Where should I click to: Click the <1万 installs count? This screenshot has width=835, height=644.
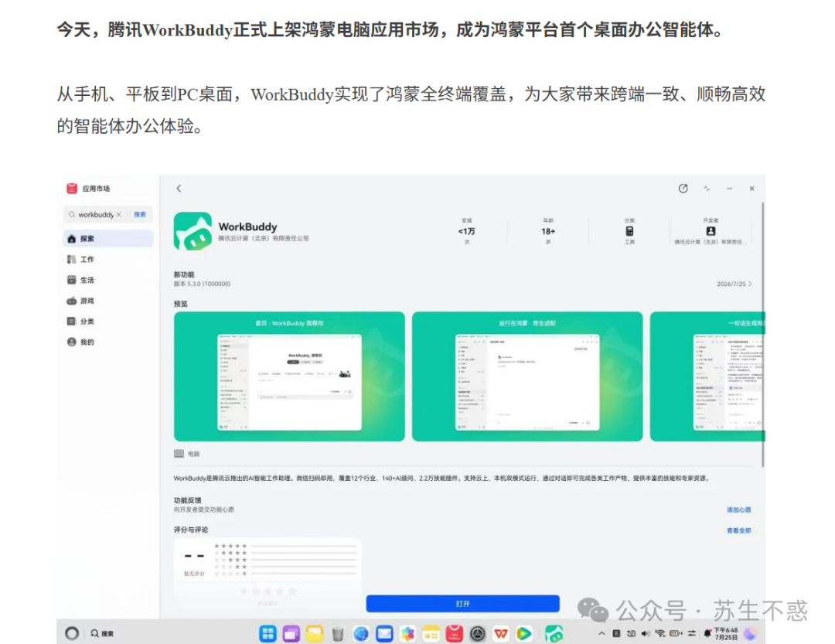466,231
